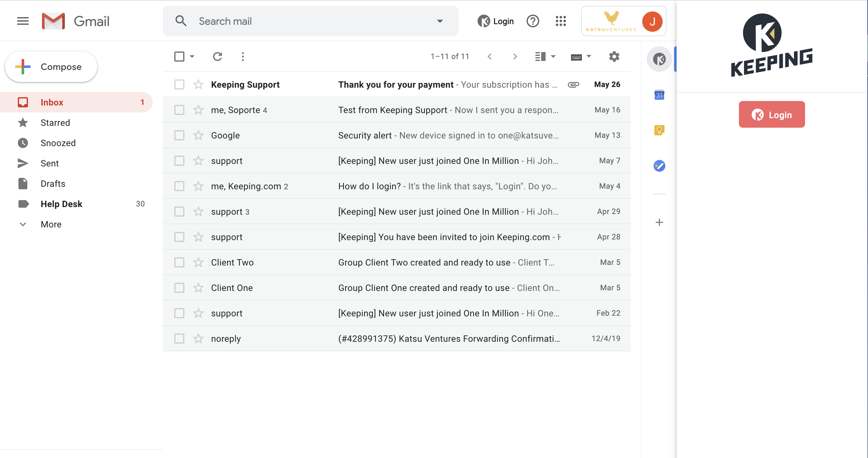Image resolution: width=868 pixels, height=458 pixels.
Task: Select the me, Soporte email checkbox
Action: (179, 110)
